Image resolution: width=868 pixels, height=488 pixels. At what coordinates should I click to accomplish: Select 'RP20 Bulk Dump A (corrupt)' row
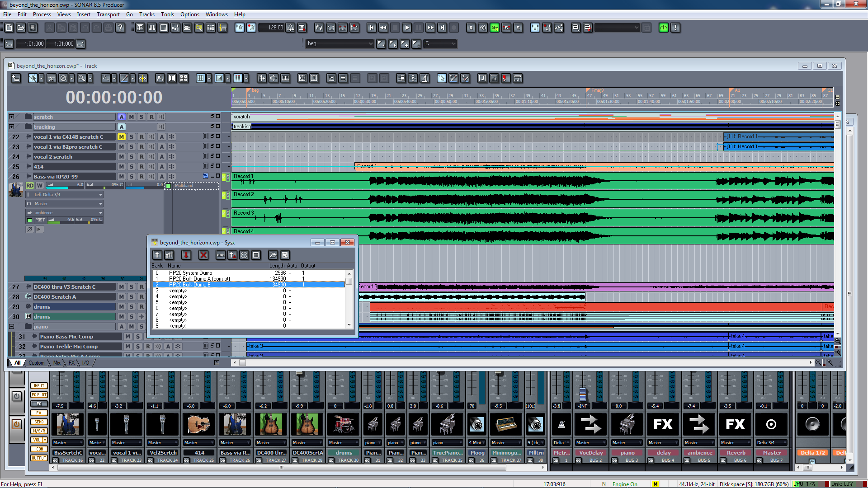coord(249,279)
